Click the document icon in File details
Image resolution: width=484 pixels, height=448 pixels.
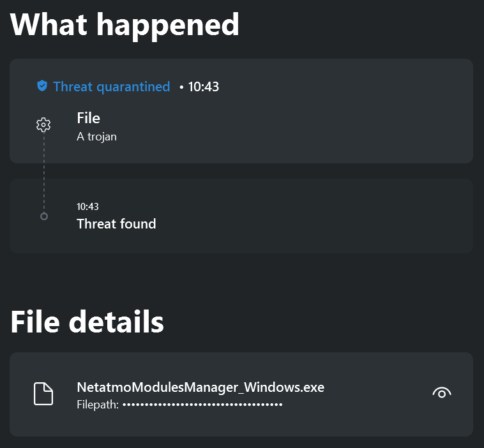pyautogui.click(x=43, y=394)
